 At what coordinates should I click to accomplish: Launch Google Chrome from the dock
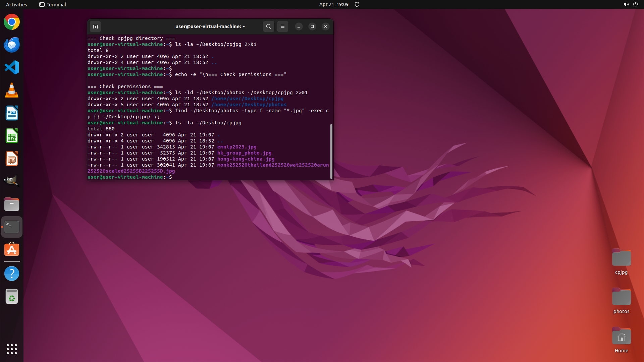tap(12, 22)
